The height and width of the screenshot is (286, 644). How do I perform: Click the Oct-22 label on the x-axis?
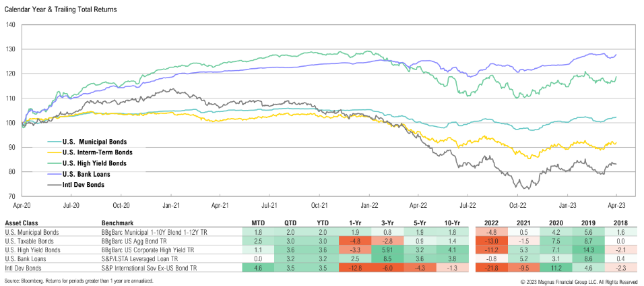pyautogui.click(x=517, y=203)
